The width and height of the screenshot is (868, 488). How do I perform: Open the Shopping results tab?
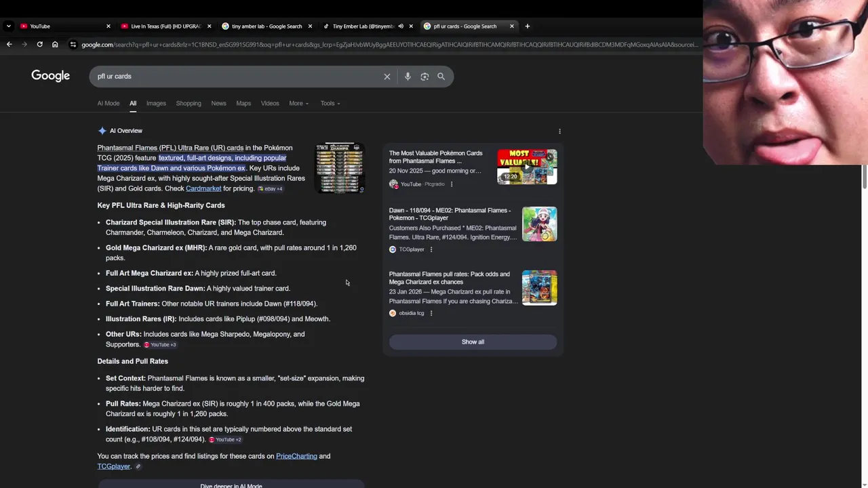189,104
